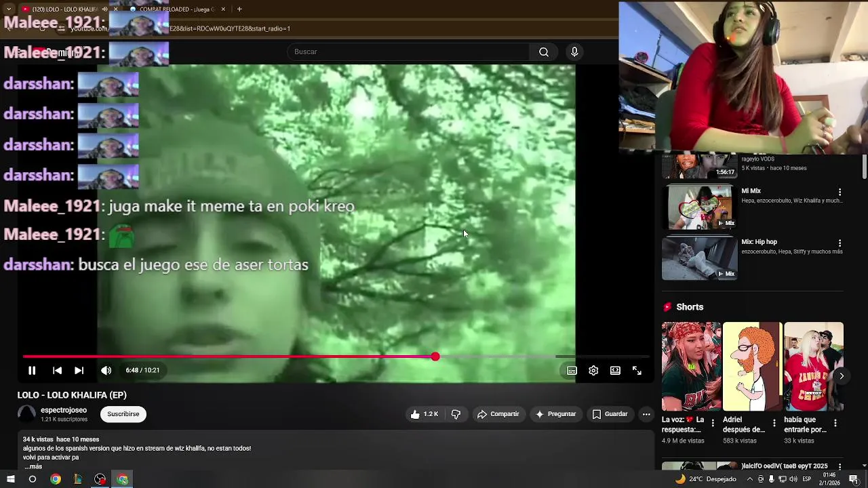Click the espectrojoseo channel avatar
Image resolution: width=868 pixels, height=488 pixels.
26,414
